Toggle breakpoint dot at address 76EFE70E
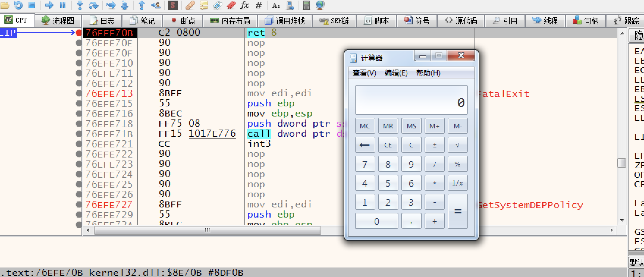Image resolution: width=644 pixels, height=277 pixels. 79,43
